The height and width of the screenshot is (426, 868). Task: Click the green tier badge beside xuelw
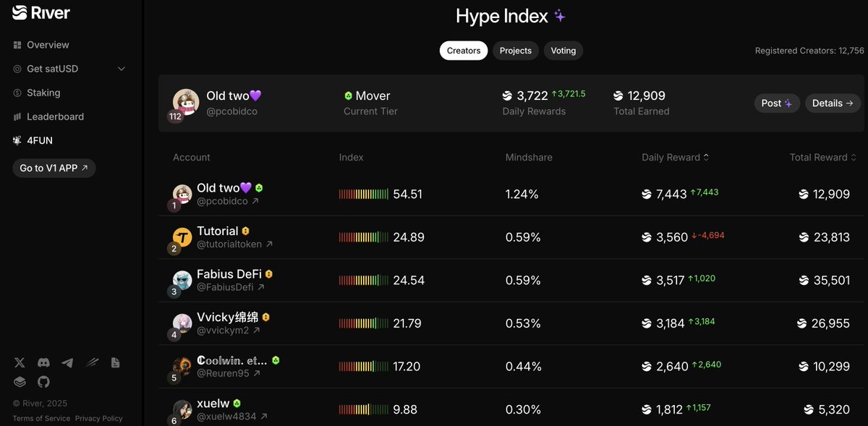(237, 404)
